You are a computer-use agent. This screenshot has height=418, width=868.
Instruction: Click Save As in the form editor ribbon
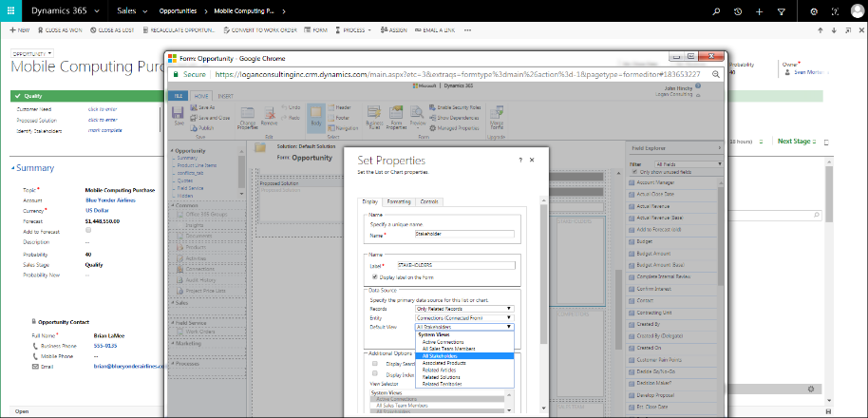click(202, 107)
